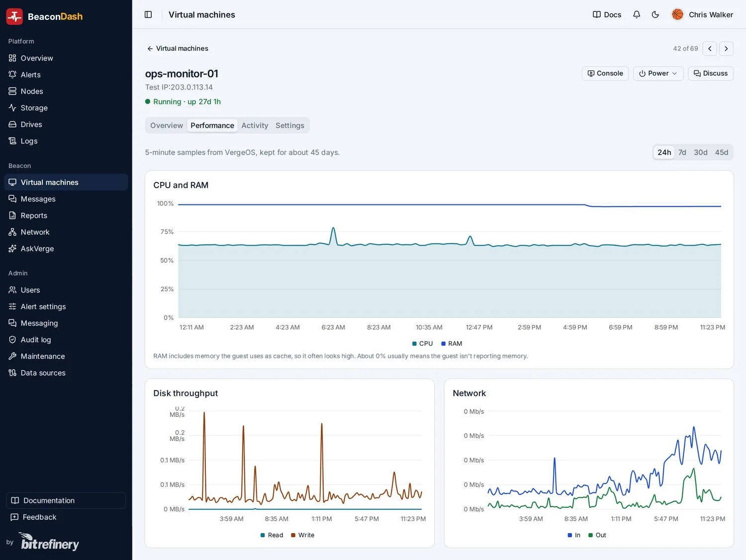
Task: Open Overview in the Platform sidebar
Action: point(66,58)
